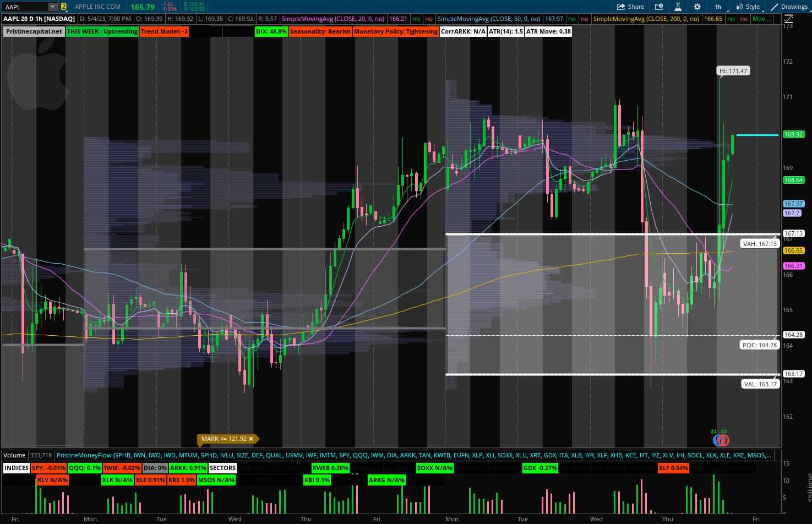The height and width of the screenshot is (524, 812).
Task: Click the 168.64 green price tag
Action: [793, 180]
